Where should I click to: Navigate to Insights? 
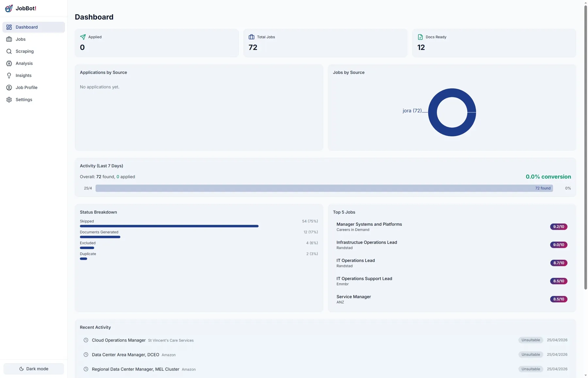coord(34,76)
